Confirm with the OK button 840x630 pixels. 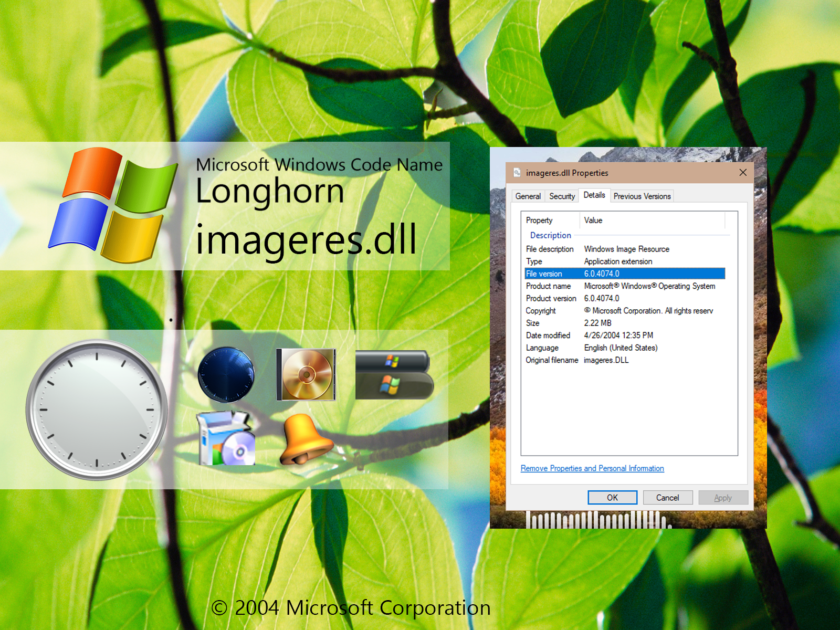pyautogui.click(x=612, y=498)
